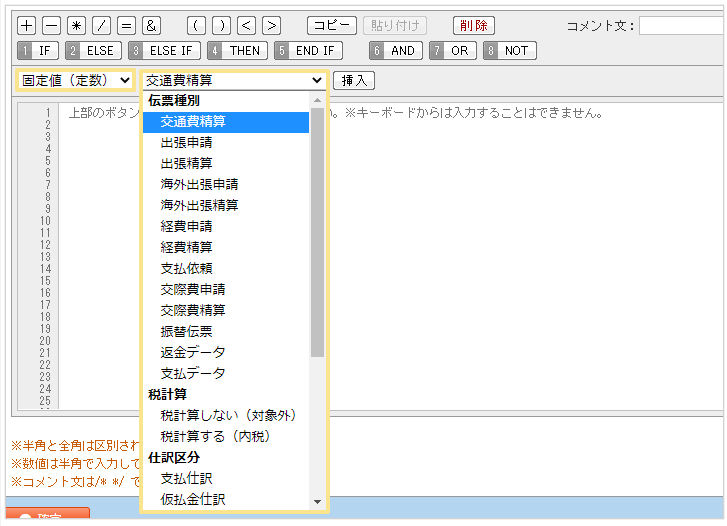Collapse the 交通費精算 value dropdown
727x526 pixels.
[x=234, y=80]
